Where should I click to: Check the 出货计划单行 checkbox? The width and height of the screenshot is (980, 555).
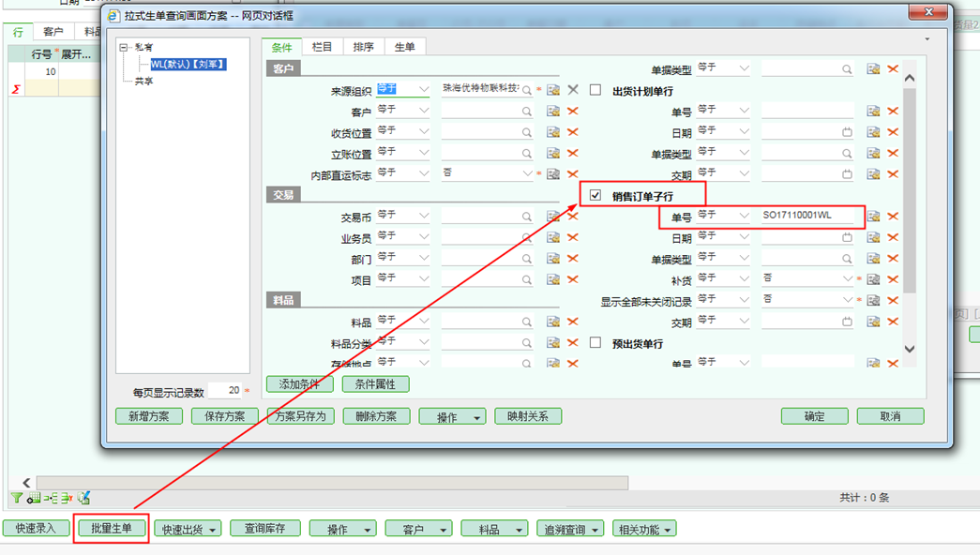(596, 90)
